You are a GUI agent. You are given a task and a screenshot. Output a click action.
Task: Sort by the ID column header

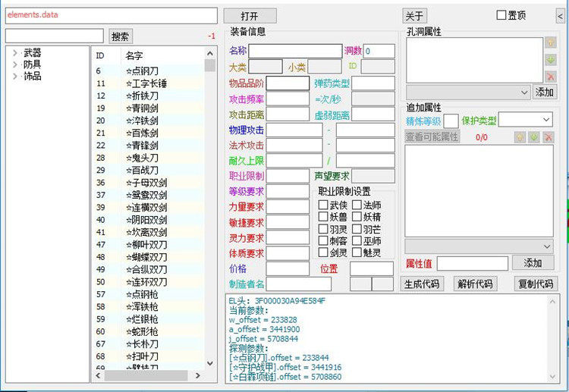point(105,55)
